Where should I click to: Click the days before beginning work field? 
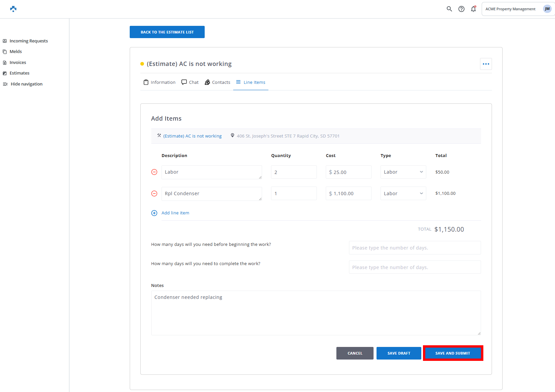coord(414,248)
